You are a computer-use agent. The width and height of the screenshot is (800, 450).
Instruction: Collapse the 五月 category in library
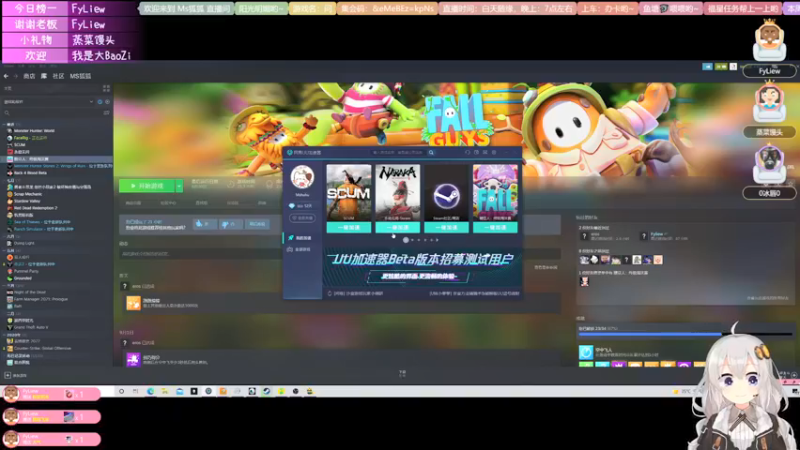click(x=10, y=251)
